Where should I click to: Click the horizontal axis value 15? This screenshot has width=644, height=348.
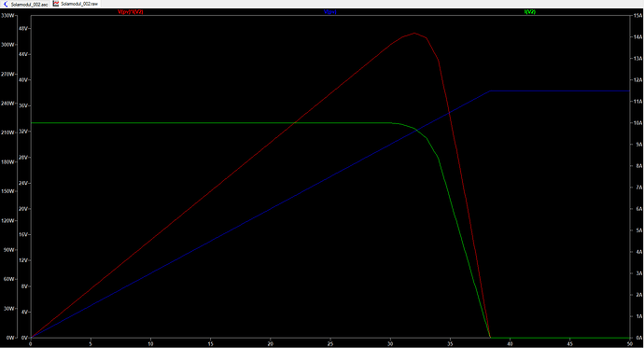point(211,344)
